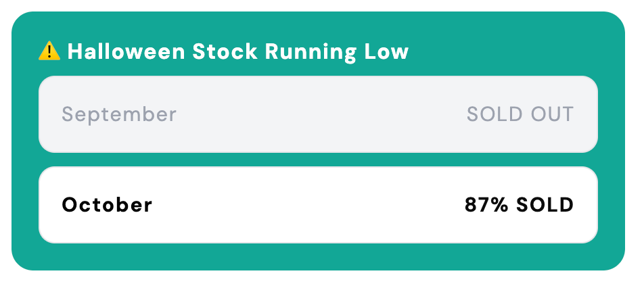
Task: Click the exclamation mark inside the warning icon
Action: (x=49, y=51)
